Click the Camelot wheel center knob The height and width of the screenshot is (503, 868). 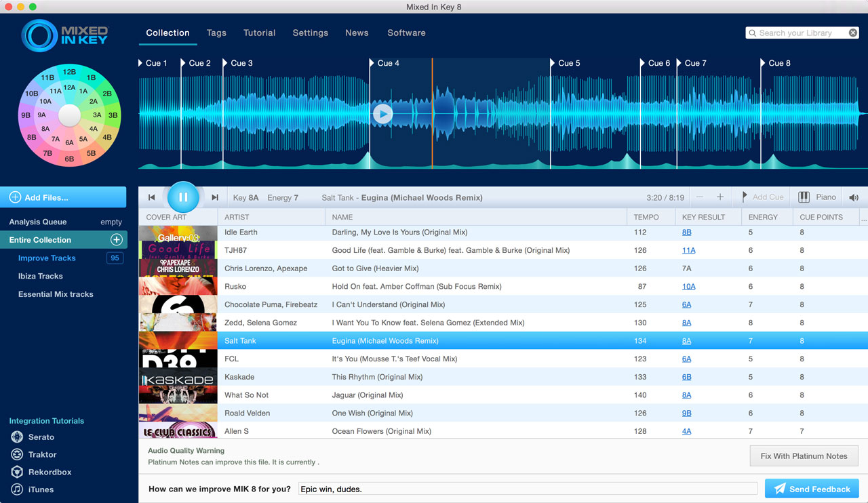69,116
